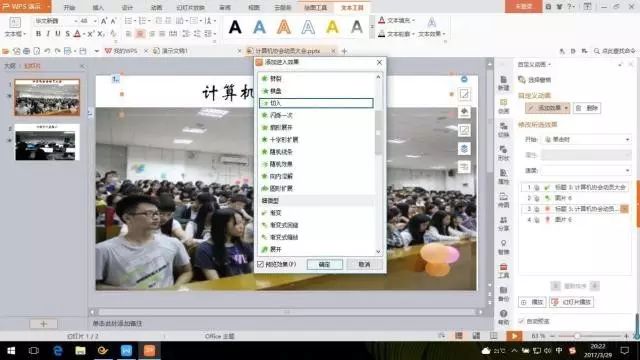Image resolution: width=640 pixels, height=360 pixels.
Task: Open the 插入 ribbon tab
Action: [x=98, y=7]
